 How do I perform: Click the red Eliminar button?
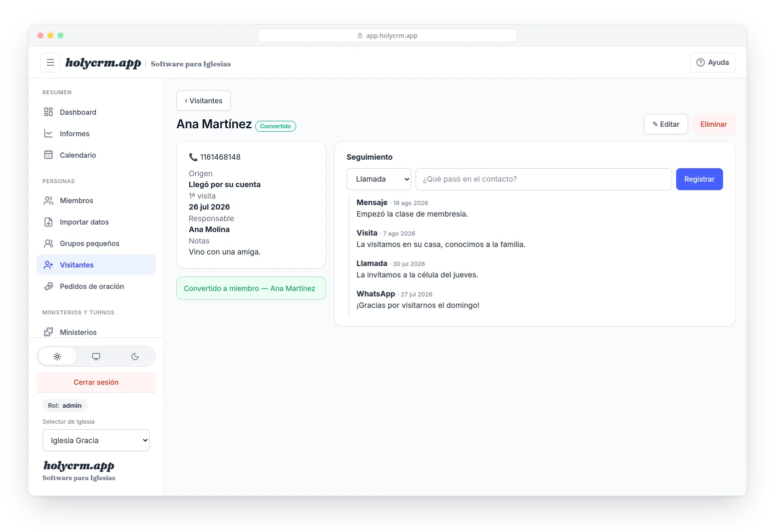tap(714, 124)
